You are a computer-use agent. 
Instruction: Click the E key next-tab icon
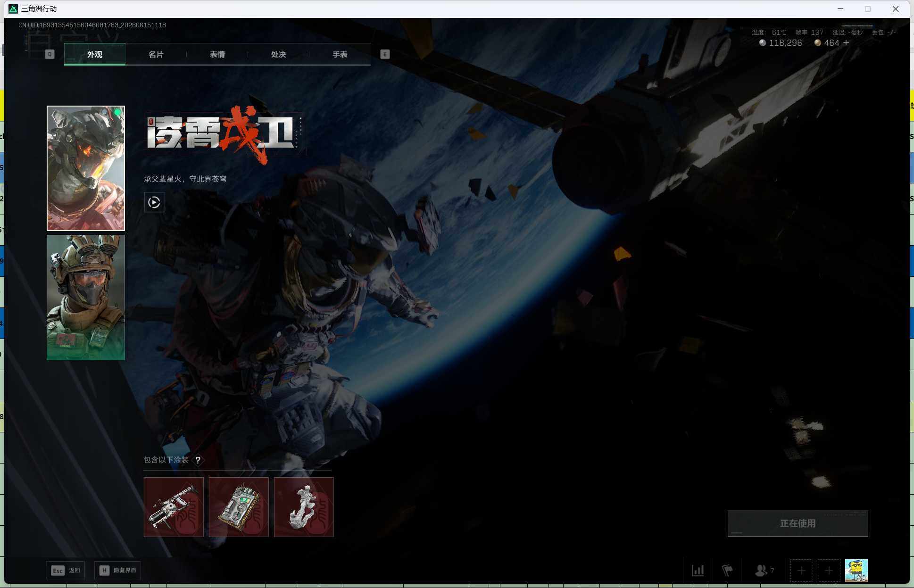pos(385,54)
